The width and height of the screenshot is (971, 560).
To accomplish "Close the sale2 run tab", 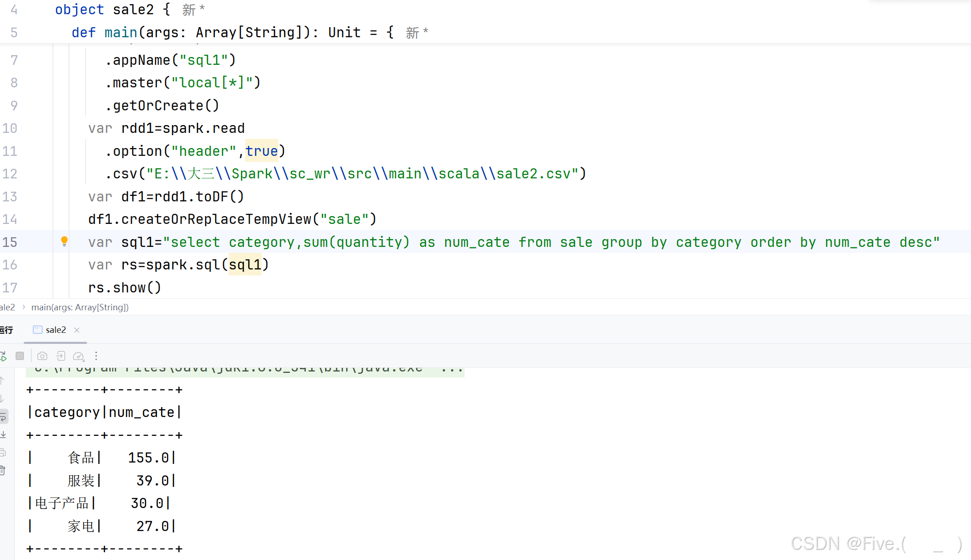I will (x=77, y=330).
